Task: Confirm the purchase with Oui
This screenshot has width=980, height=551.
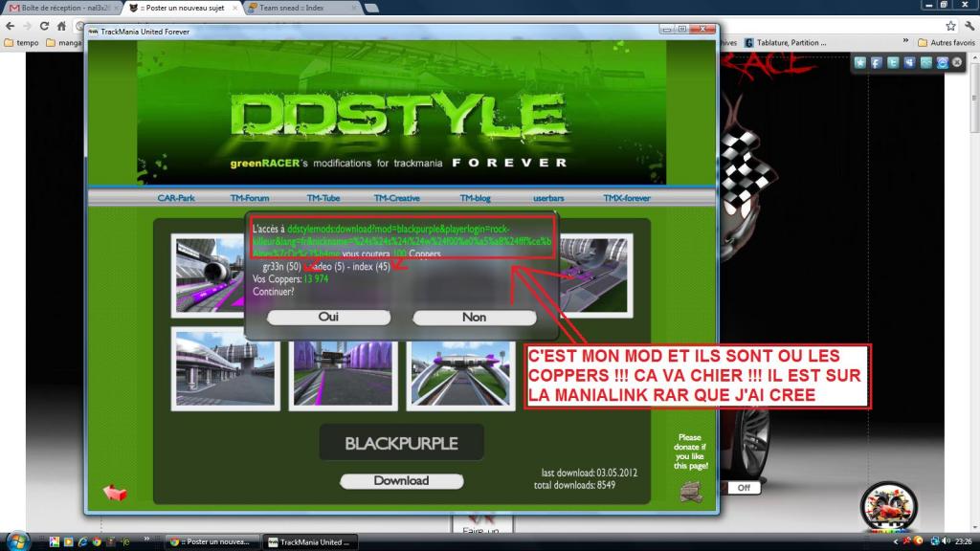Action: [x=329, y=318]
